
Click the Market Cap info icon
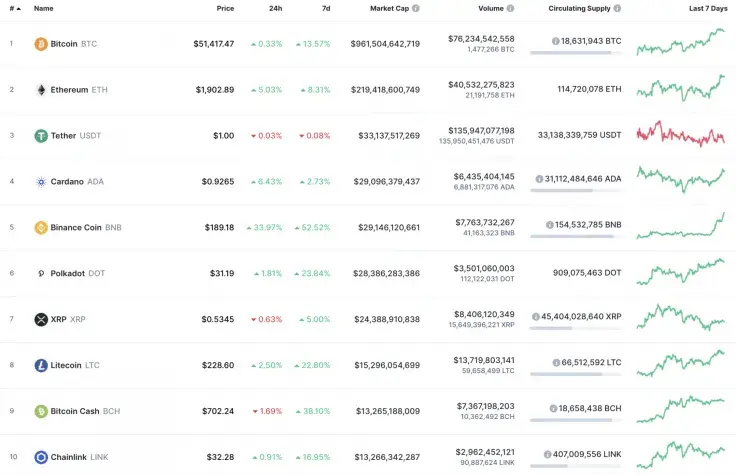(416, 8)
